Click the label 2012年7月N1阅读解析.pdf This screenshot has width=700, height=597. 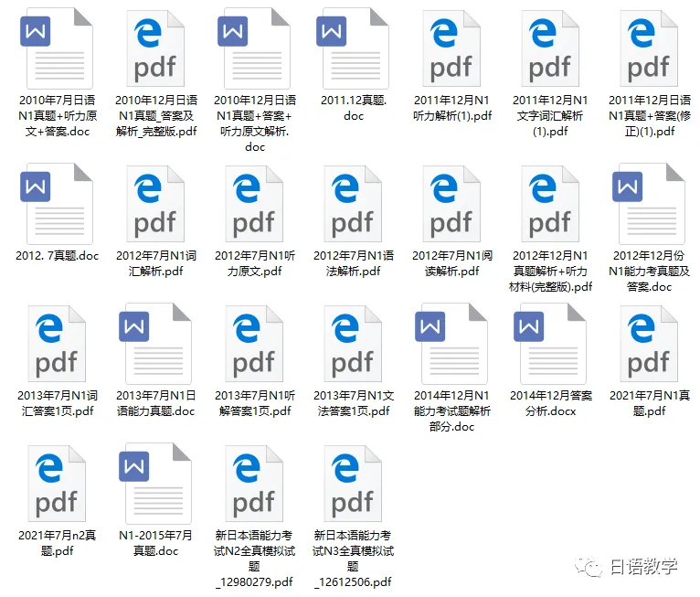452,263
